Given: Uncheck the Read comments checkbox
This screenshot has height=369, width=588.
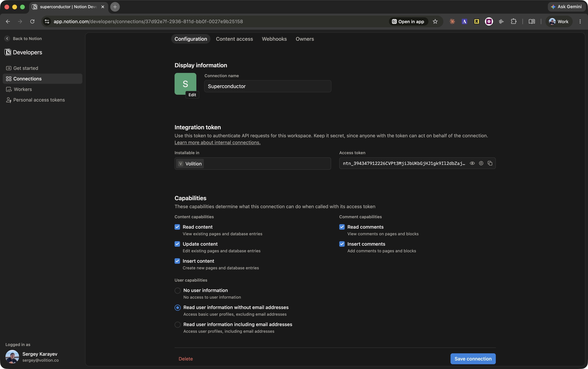Looking at the screenshot, I should click(x=342, y=227).
